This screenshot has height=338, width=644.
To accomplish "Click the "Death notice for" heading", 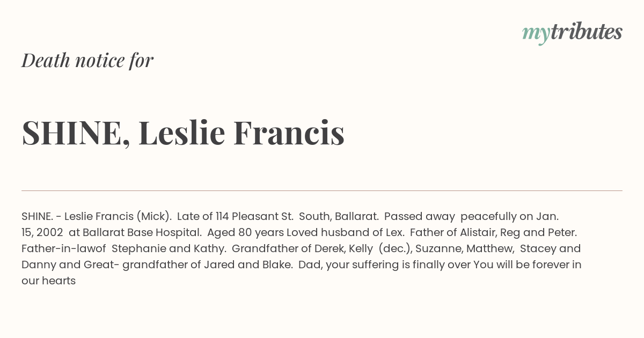I will point(87,61).
